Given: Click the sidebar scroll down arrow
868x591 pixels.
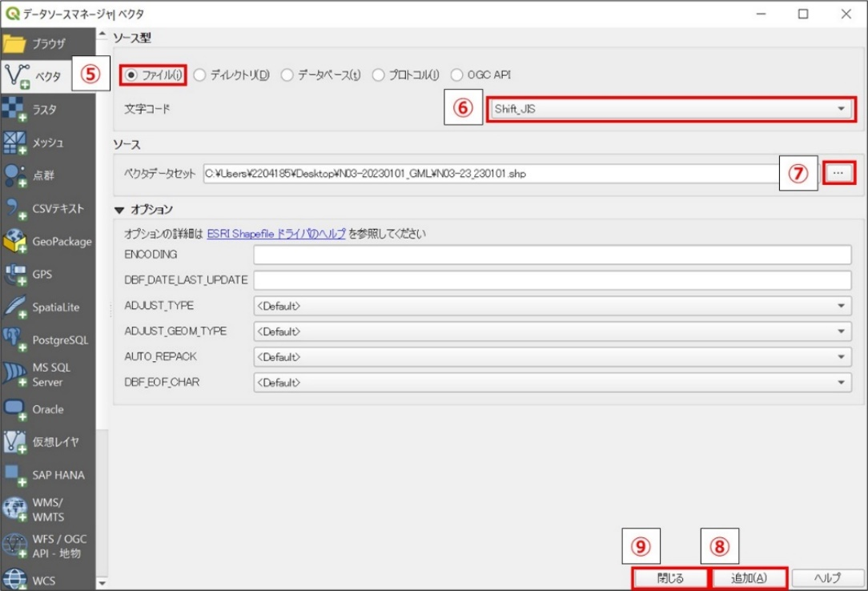Looking at the screenshot, I should [x=102, y=583].
